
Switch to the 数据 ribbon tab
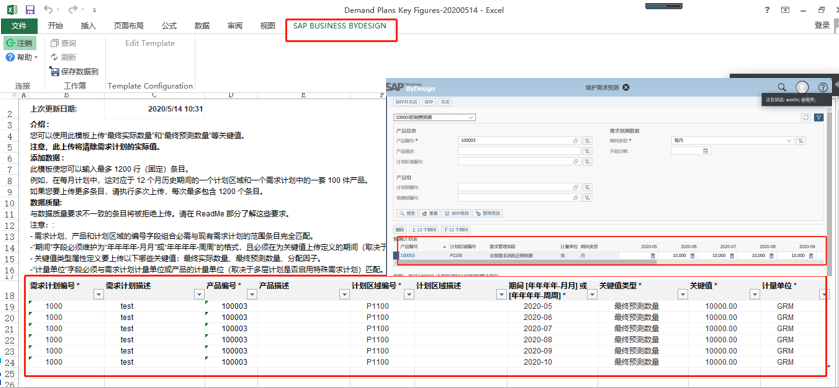(x=202, y=26)
